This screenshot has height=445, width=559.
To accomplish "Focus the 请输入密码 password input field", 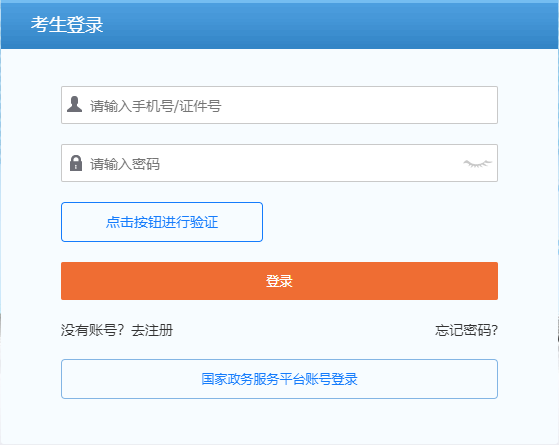I will tap(279, 163).
